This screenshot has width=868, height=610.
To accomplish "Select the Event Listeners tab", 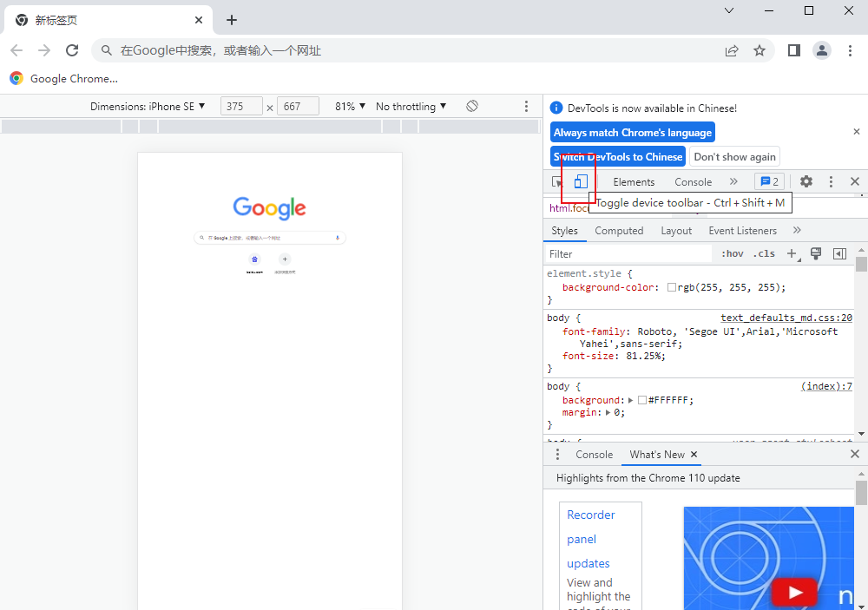I will (x=742, y=231).
